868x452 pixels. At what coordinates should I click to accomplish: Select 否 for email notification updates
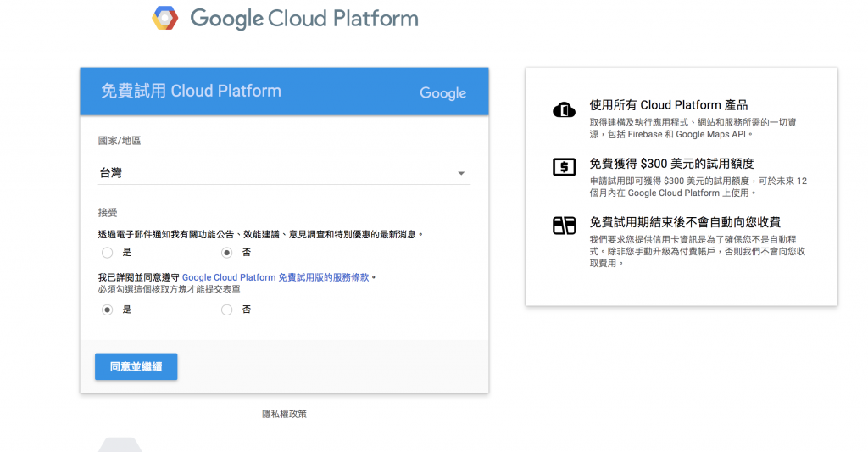click(x=227, y=253)
